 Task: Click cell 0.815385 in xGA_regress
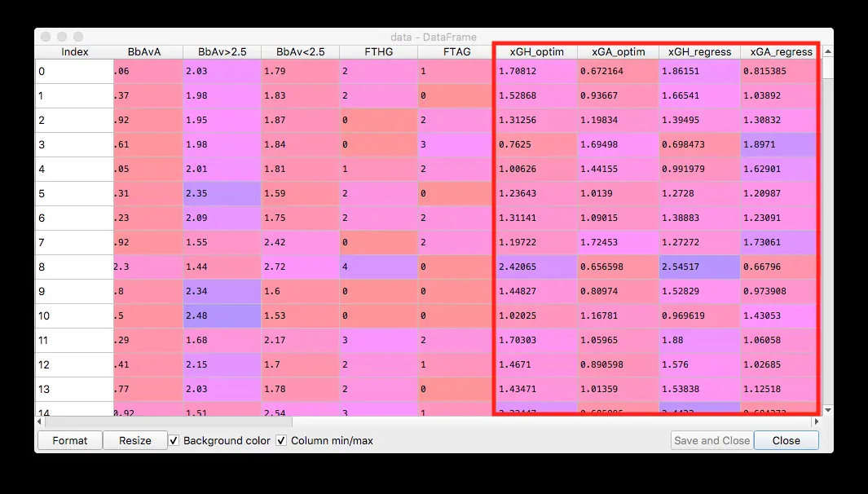coord(781,71)
